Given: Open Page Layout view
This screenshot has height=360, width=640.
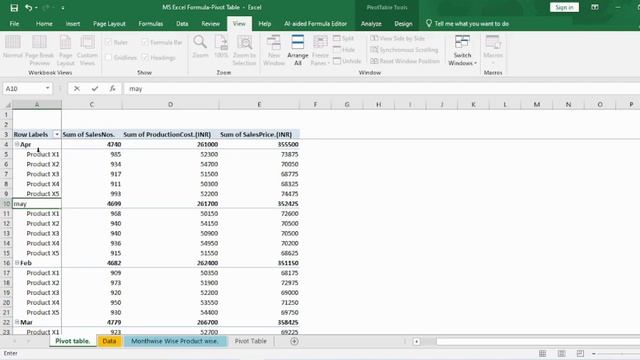Looking at the screenshot, I should [65, 50].
